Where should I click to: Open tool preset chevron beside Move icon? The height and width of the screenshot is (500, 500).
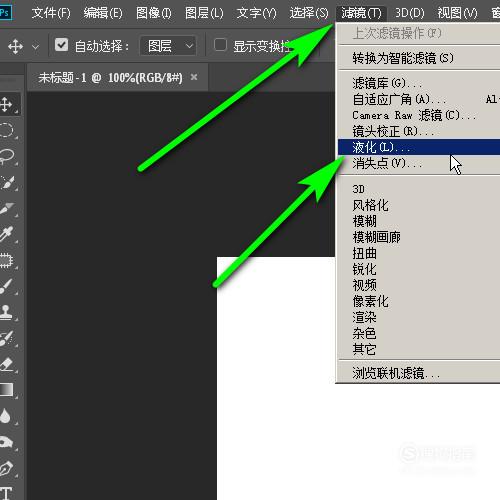pos(35,46)
